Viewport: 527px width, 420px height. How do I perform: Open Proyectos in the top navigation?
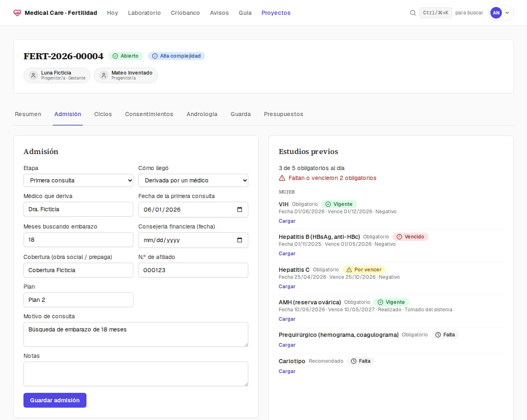276,13
